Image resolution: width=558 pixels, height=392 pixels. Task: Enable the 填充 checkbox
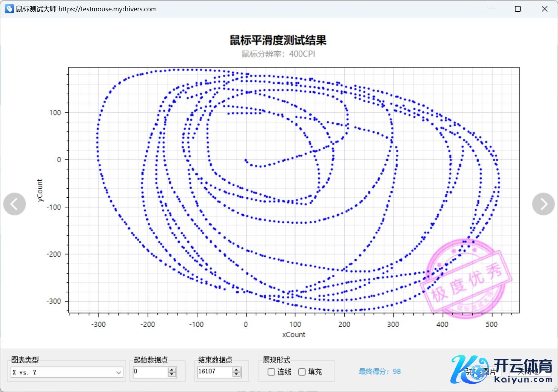pos(302,372)
